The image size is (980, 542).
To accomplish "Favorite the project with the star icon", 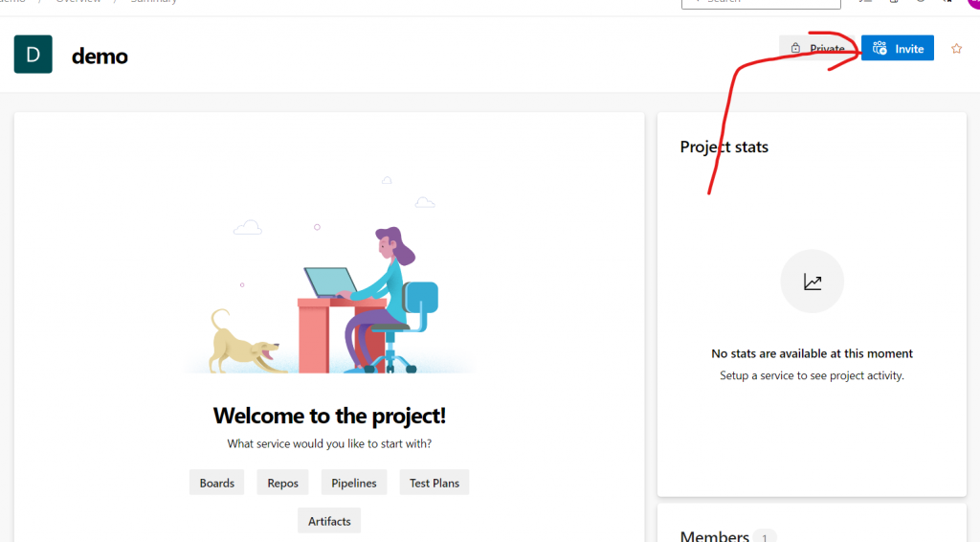I will (x=956, y=49).
